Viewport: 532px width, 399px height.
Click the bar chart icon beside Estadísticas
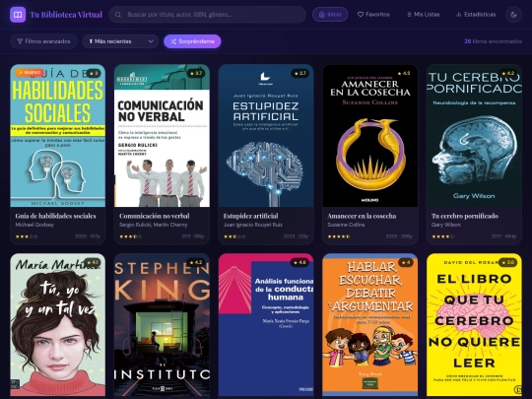[459, 15]
